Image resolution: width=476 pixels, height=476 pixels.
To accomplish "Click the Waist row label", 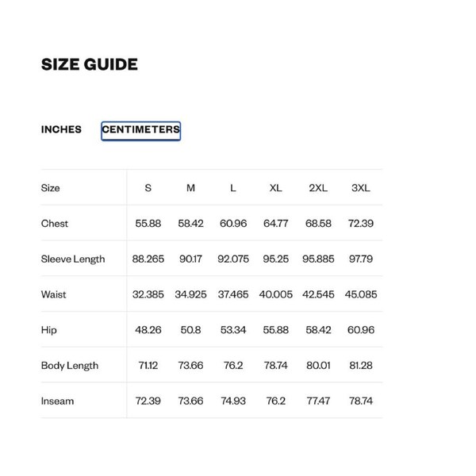I will click(54, 294).
